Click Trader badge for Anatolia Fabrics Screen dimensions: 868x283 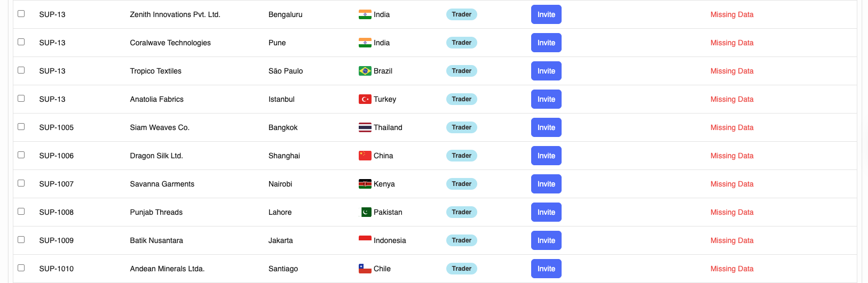click(x=461, y=99)
